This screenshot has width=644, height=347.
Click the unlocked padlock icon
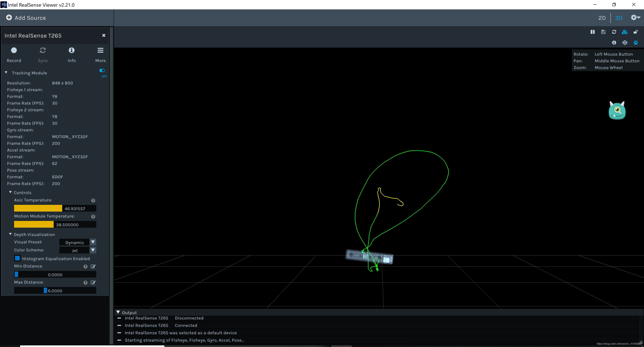point(635,32)
